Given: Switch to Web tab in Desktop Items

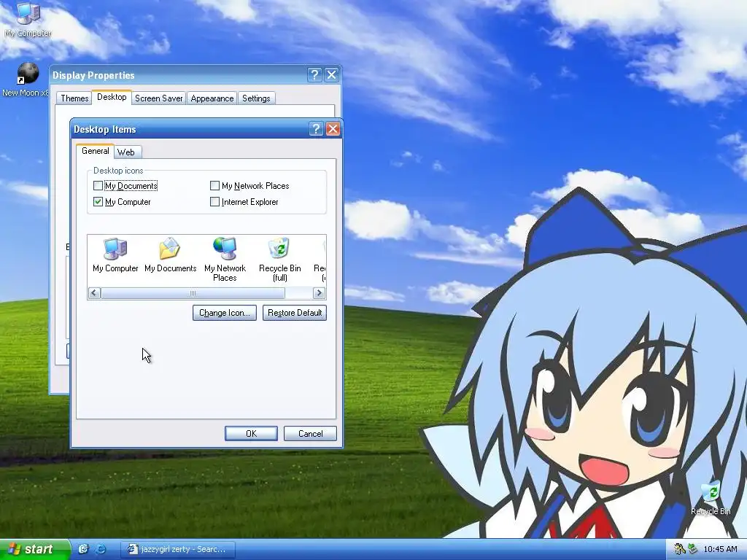Looking at the screenshot, I should [x=126, y=152].
